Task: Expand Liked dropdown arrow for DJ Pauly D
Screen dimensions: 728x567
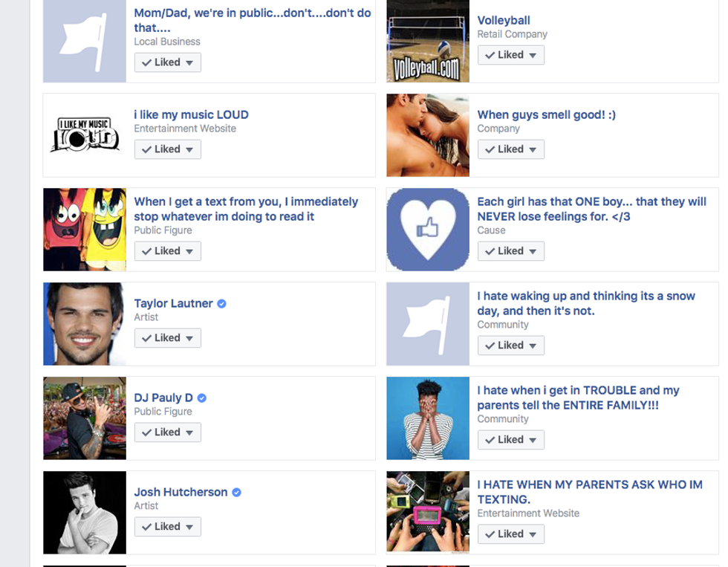Action: 189,432
